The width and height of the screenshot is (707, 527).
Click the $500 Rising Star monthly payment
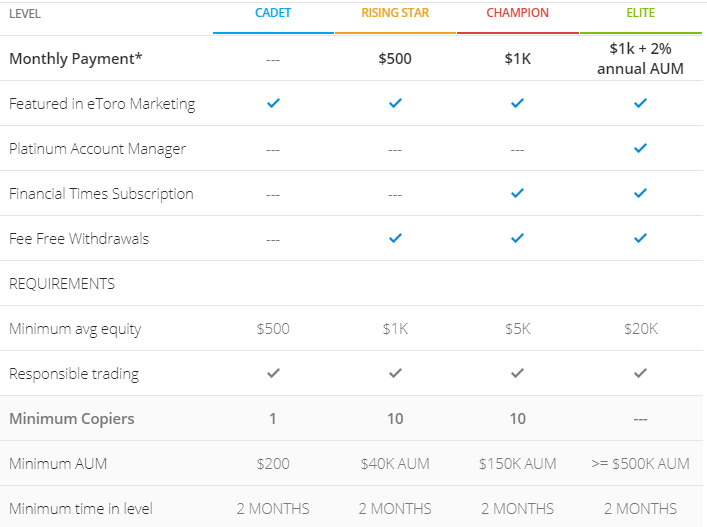point(395,58)
